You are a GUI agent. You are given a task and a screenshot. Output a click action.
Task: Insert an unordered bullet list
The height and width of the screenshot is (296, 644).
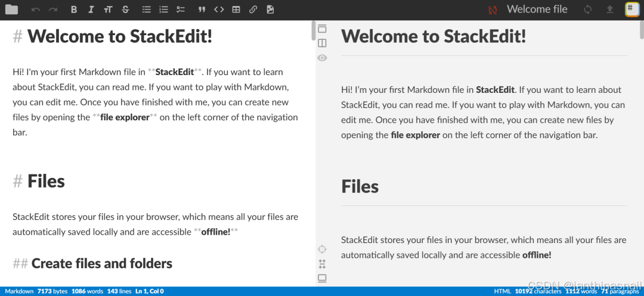tap(147, 10)
